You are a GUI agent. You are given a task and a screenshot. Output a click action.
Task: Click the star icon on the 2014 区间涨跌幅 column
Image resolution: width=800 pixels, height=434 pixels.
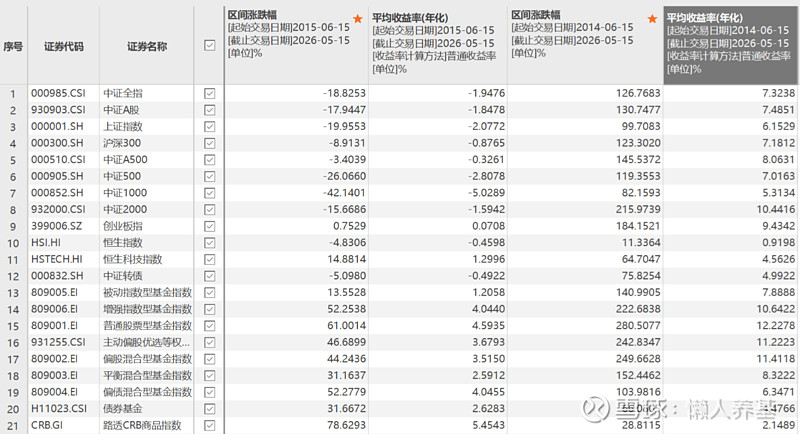[652, 19]
